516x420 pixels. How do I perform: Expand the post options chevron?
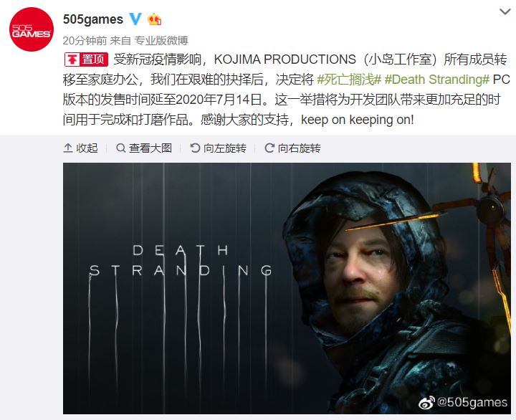[505, 12]
